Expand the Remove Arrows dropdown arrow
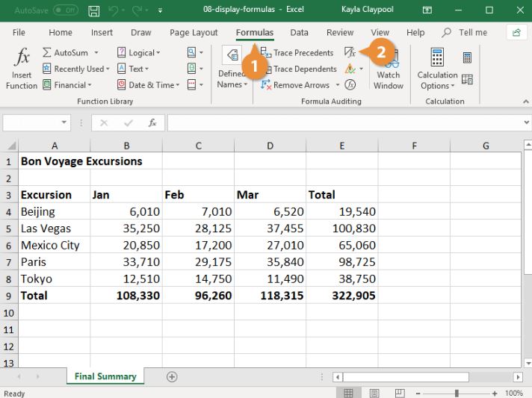The height and width of the screenshot is (398, 532). pyautogui.click(x=338, y=85)
